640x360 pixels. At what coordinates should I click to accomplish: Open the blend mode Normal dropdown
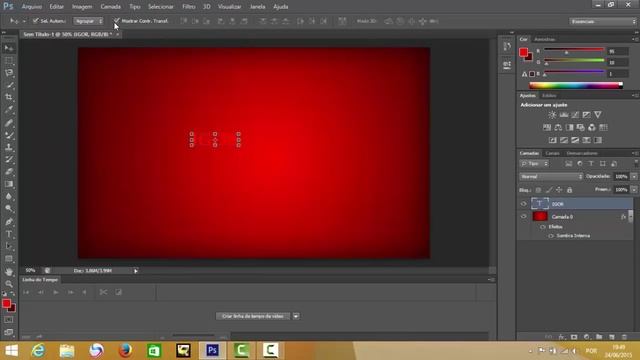[x=551, y=177]
